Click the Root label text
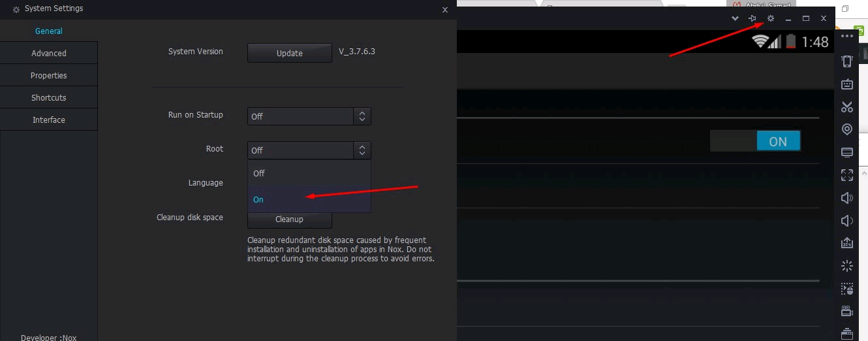 [x=215, y=149]
